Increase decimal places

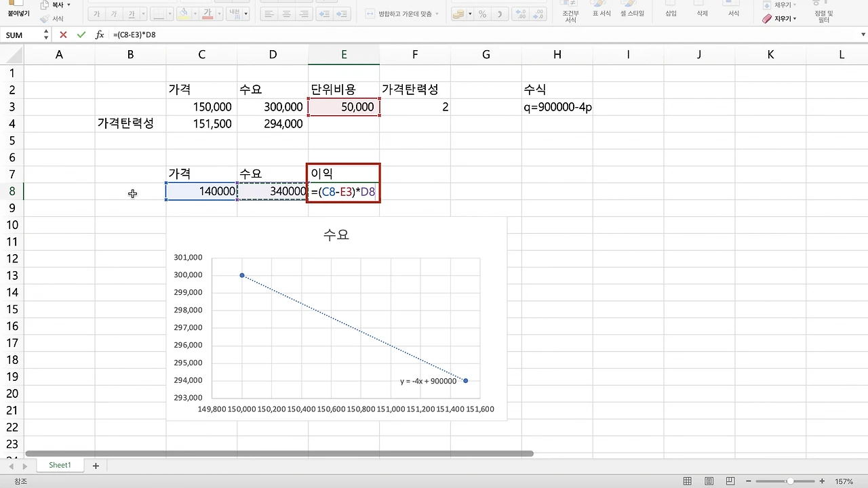pos(521,14)
